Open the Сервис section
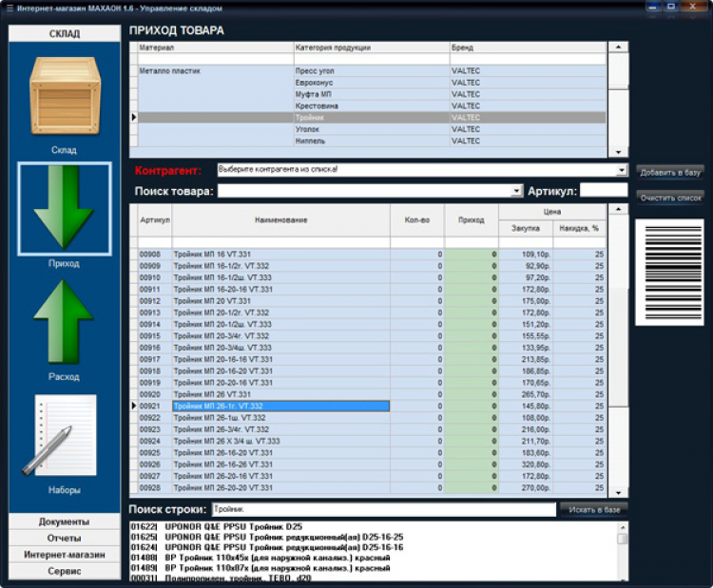The width and height of the screenshot is (713, 588). (x=64, y=571)
